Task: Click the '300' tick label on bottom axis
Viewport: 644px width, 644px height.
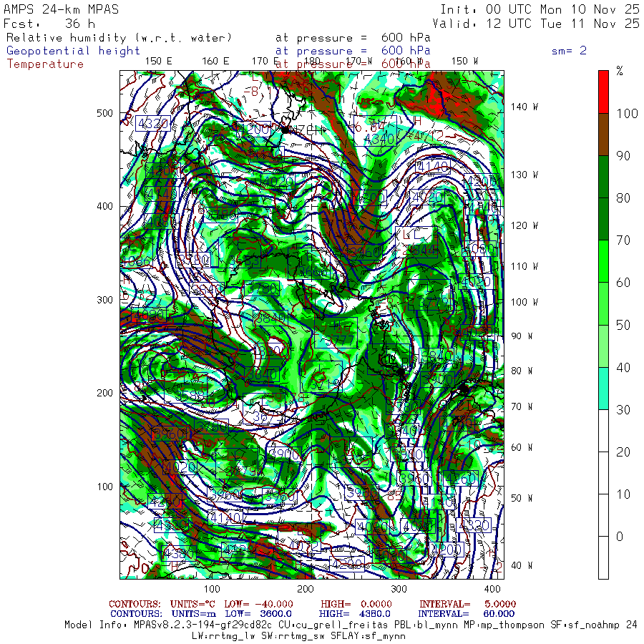Action: pyautogui.click(x=399, y=590)
